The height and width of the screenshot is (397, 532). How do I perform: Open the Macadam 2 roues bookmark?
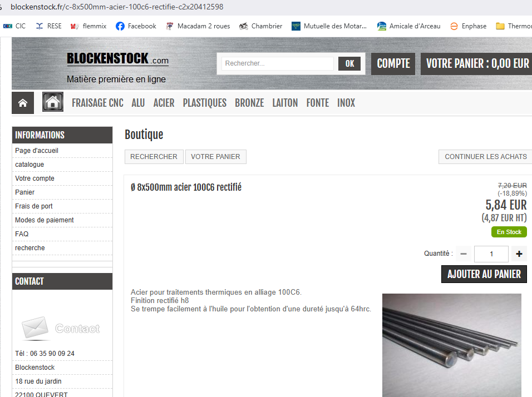pos(198,26)
